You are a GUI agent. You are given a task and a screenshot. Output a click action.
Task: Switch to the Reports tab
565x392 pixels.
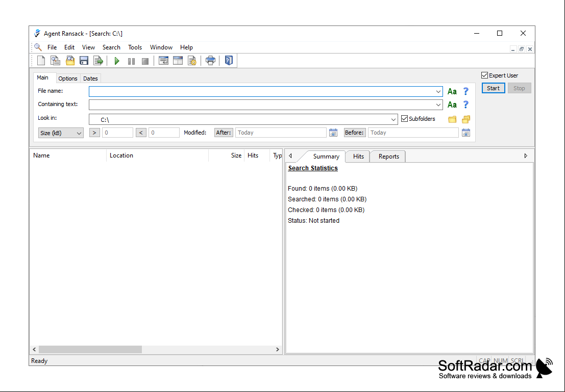[x=388, y=156]
